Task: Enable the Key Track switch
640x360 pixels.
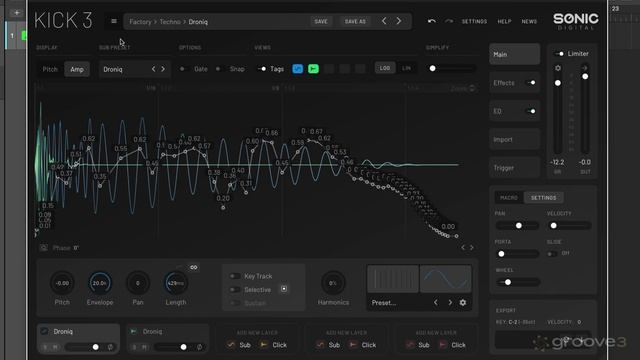Action: pyautogui.click(x=235, y=276)
